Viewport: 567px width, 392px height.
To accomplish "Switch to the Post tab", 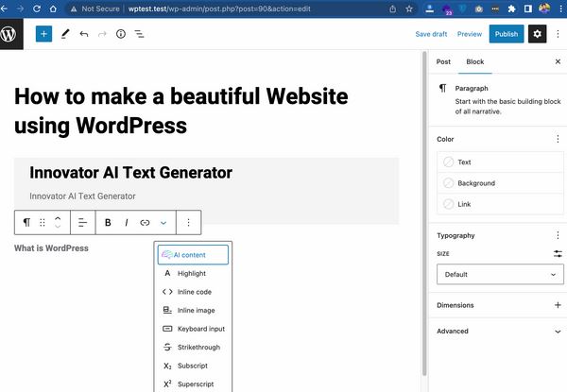I will coord(443,61).
